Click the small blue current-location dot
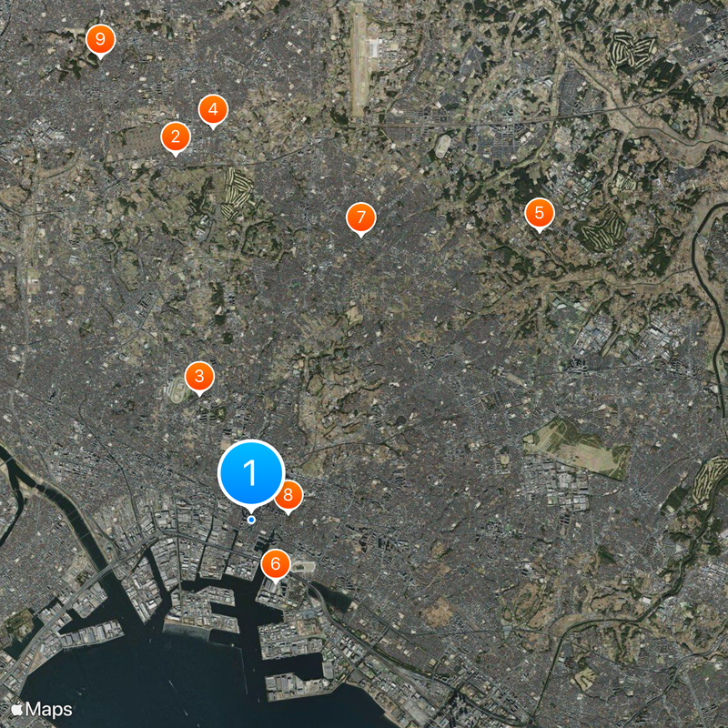This screenshot has height=728, width=728. click(x=251, y=520)
